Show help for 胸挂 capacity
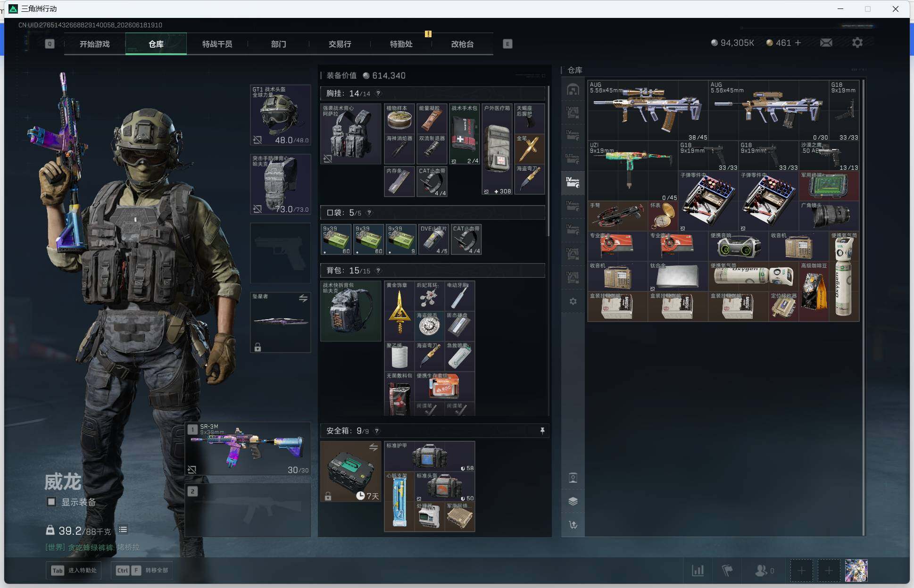The width and height of the screenshot is (914, 588). pos(378,94)
